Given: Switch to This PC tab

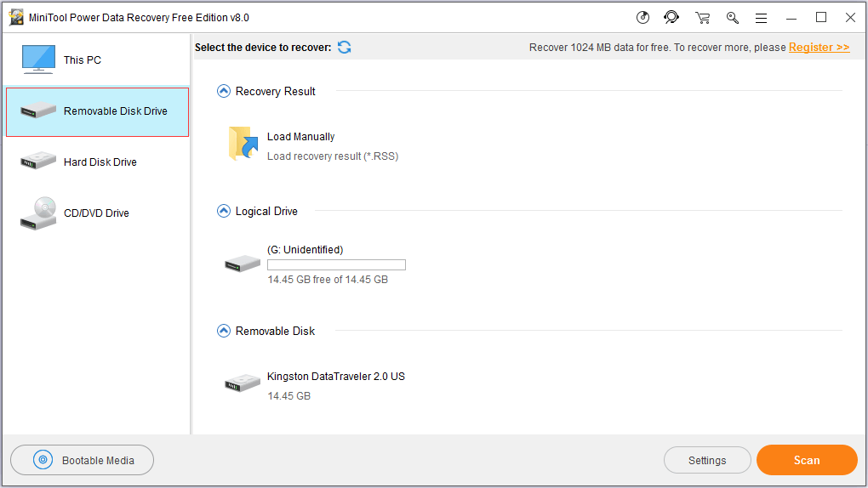Looking at the screenshot, I should 97,60.
